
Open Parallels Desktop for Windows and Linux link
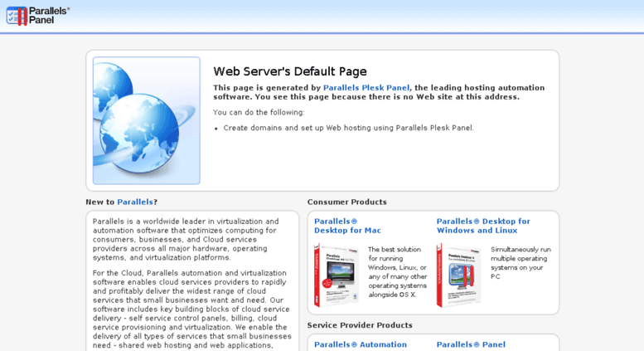click(x=483, y=226)
